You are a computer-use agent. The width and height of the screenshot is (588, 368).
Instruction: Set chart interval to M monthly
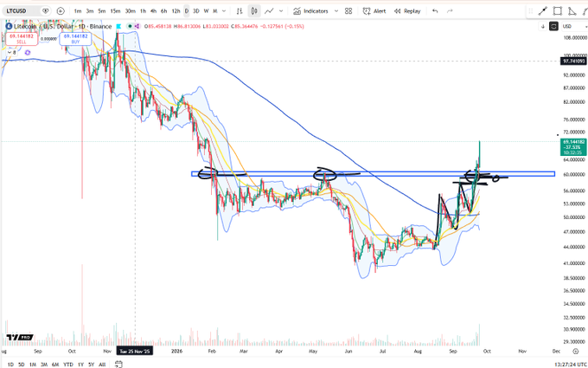[215, 11]
